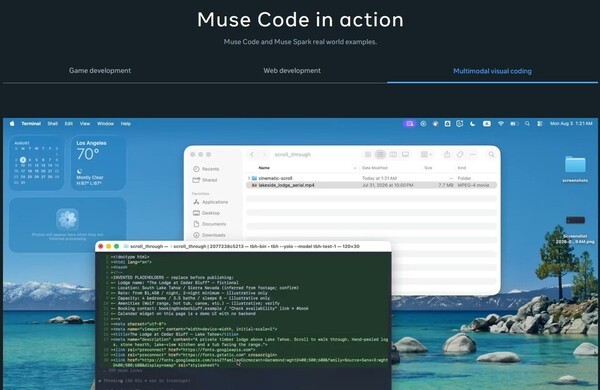Select the cinematic-scroll folder row
This screenshot has height=390, width=600.
pos(371,178)
